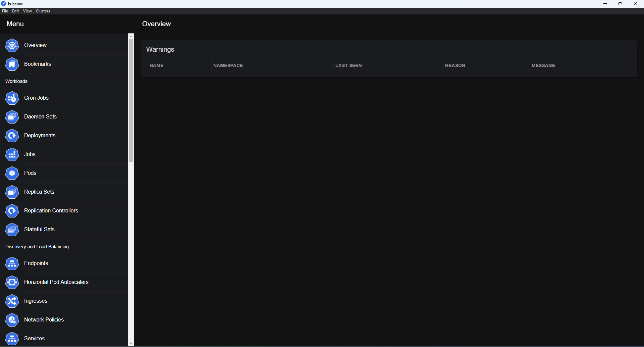This screenshot has height=347, width=644.
Task: Open Endpoints label
Action: click(x=36, y=263)
